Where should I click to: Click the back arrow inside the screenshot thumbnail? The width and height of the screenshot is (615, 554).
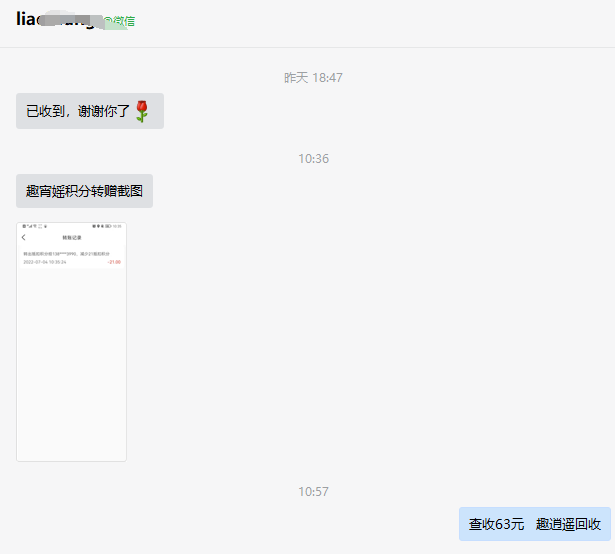tap(24, 238)
